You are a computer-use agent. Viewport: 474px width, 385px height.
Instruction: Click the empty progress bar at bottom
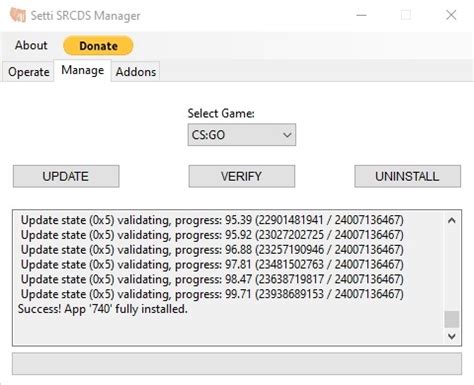(237, 364)
